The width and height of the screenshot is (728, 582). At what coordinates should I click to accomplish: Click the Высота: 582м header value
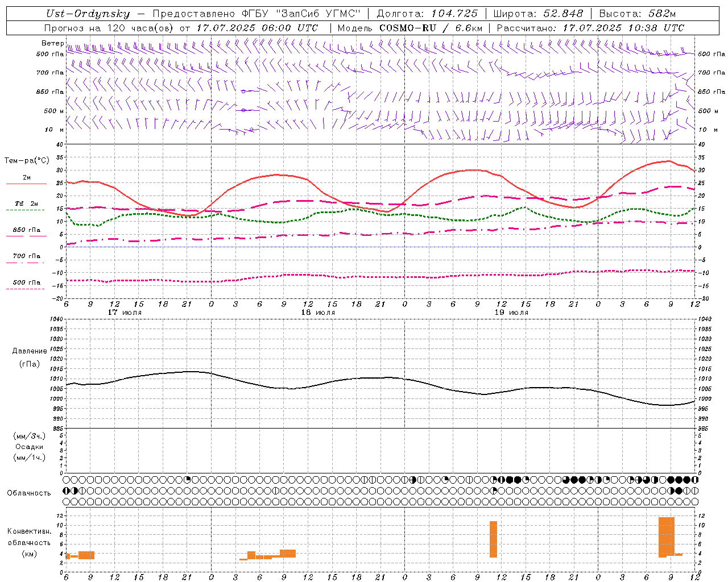pos(638,14)
